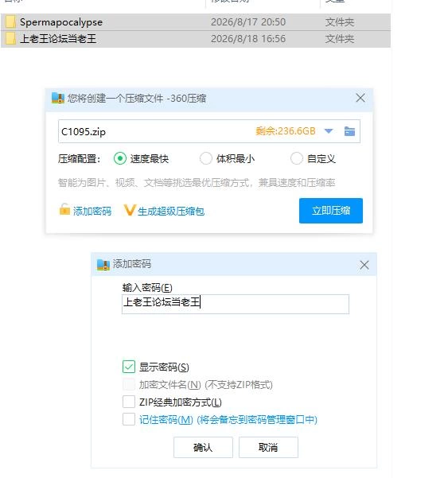Click the 立即压缩 button
This screenshot has height=478, width=448.
[x=331, y=211]
